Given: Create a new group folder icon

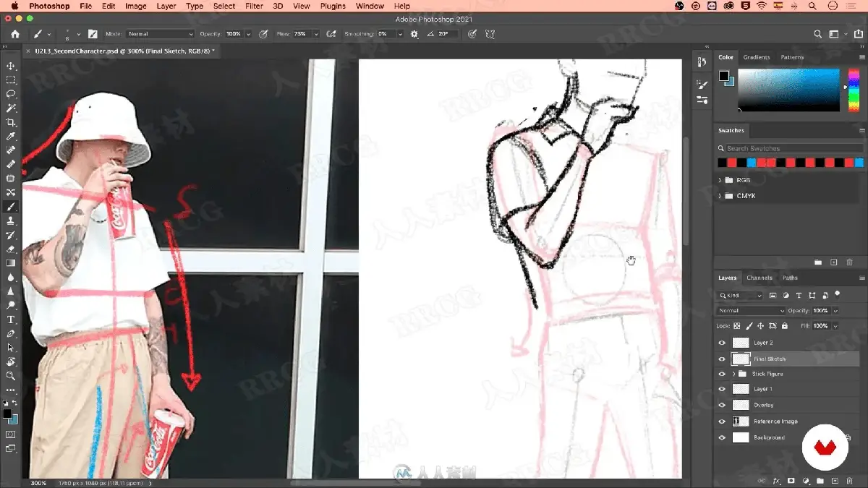Looking at the screenshot, I should 820,481.
